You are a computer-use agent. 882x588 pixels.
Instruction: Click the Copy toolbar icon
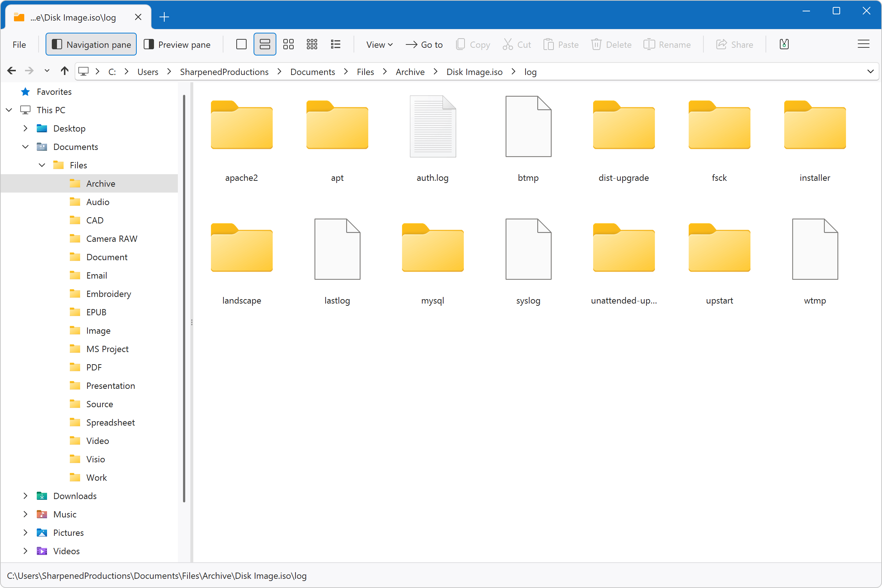coord(473,44)
